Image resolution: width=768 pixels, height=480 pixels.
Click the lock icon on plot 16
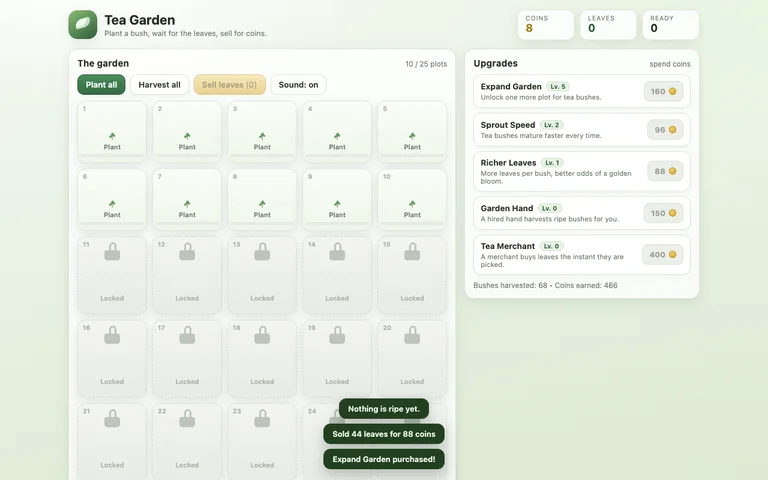click(112, 335)
